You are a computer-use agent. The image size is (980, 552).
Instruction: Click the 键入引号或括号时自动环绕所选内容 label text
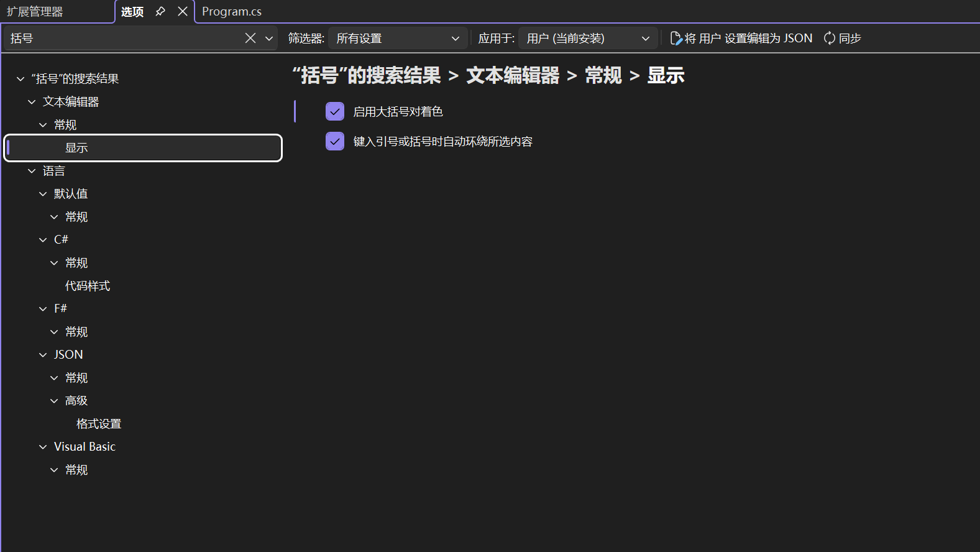pos(443,142)
